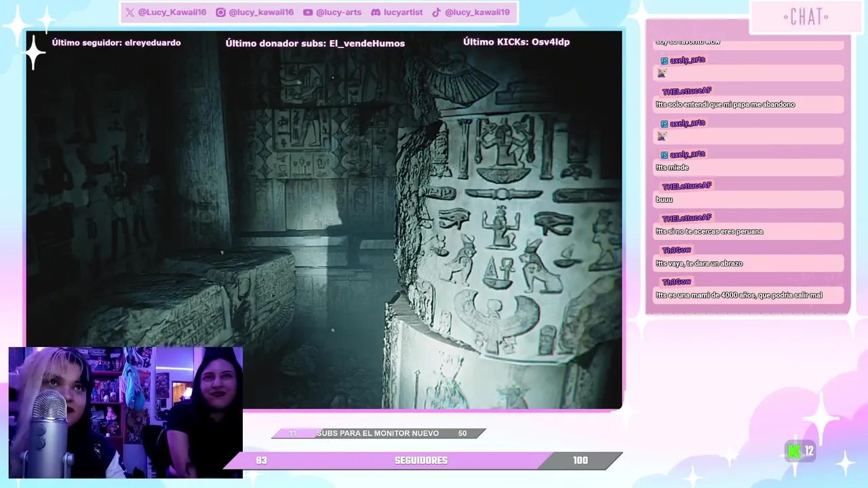868x488 pixels.
Task: Click THELettuceAF username above 'solo entendi' message
Action: 687,91
